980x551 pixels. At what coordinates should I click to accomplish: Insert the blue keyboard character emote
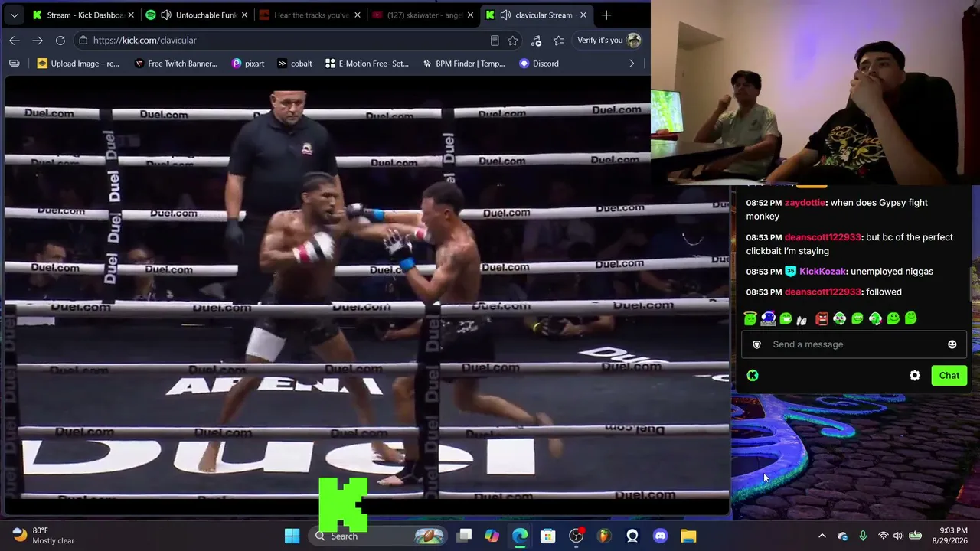768,319
